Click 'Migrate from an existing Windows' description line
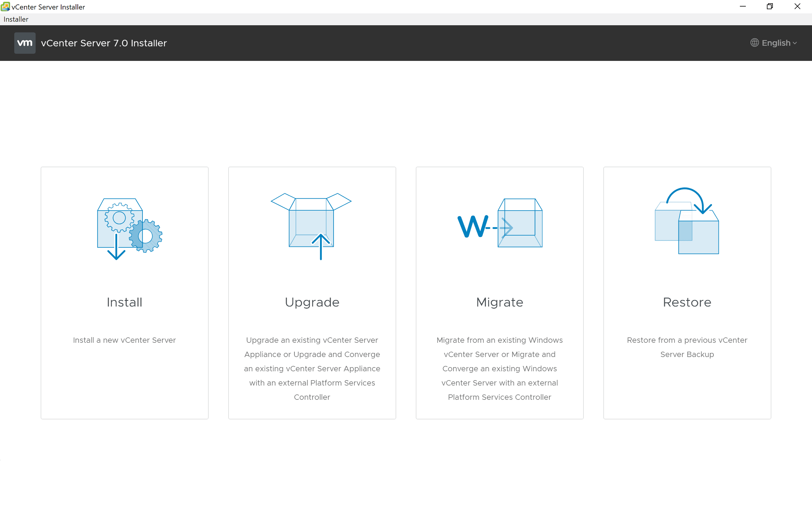The height and width of the screenshot is (518, 812). tap(499, 340)
